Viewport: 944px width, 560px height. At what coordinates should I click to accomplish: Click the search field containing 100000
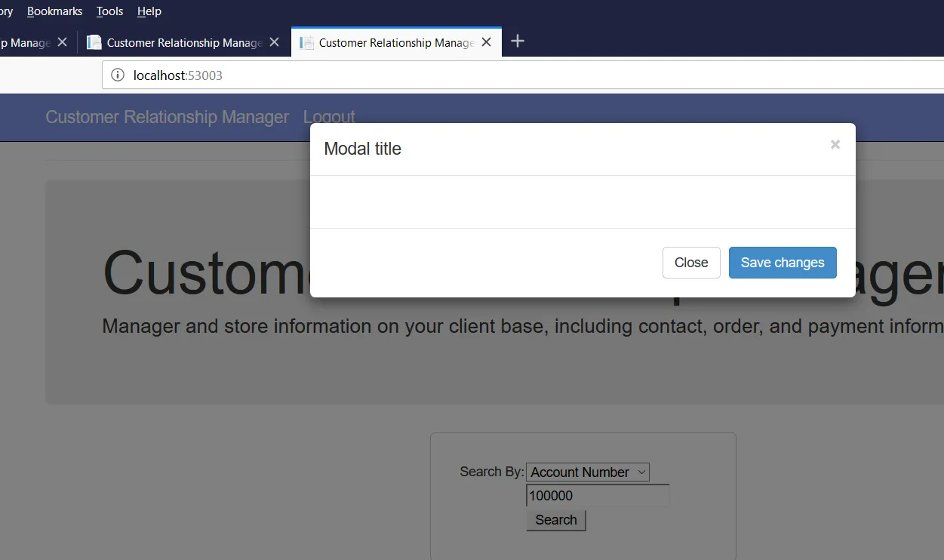(x=598, y=496)
